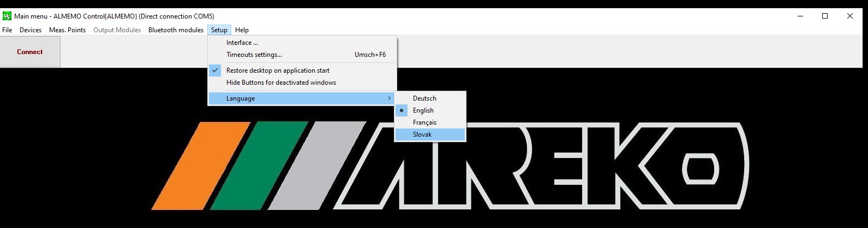Image resolution: width=868 pixels, height=228 pixels.
Task: Select Slovak language
Action: click(x=430, y=135)
